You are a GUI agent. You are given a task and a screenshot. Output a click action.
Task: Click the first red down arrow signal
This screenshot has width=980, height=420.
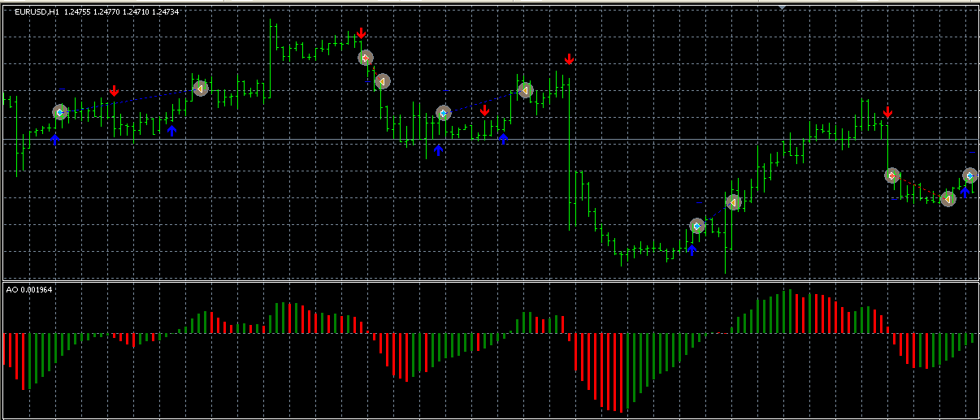pos(115,91)
